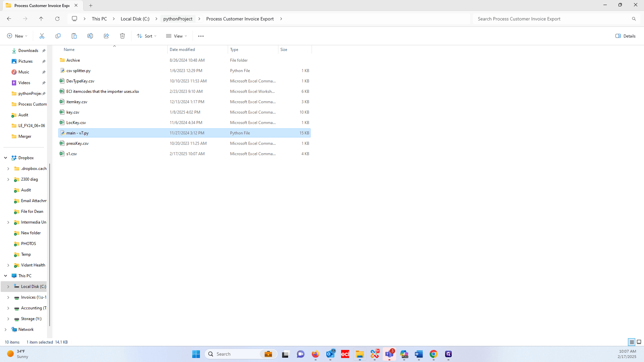Click the Share icon in toolbar

pyautogui.click(x=106, y=36)
